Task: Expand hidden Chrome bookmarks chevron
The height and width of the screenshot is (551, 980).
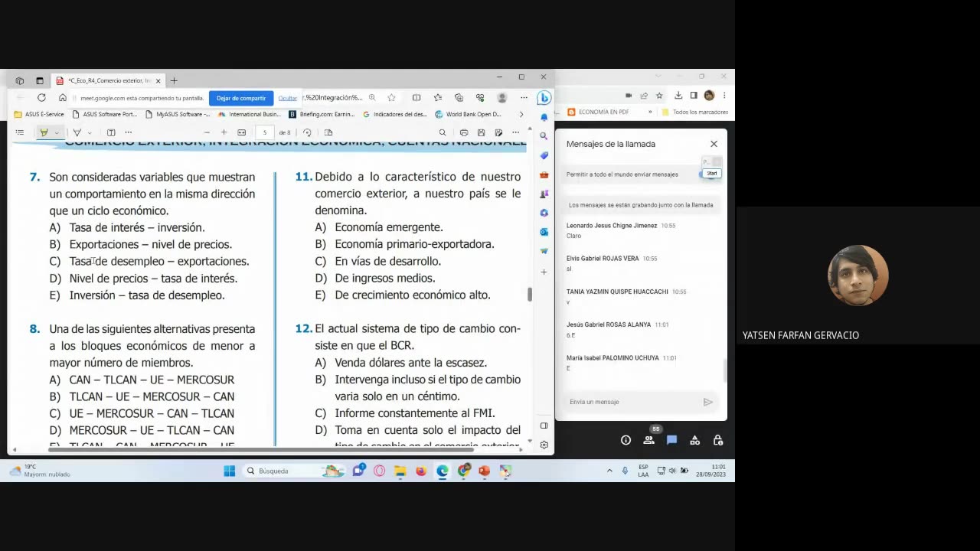Action: click(650, 112)
